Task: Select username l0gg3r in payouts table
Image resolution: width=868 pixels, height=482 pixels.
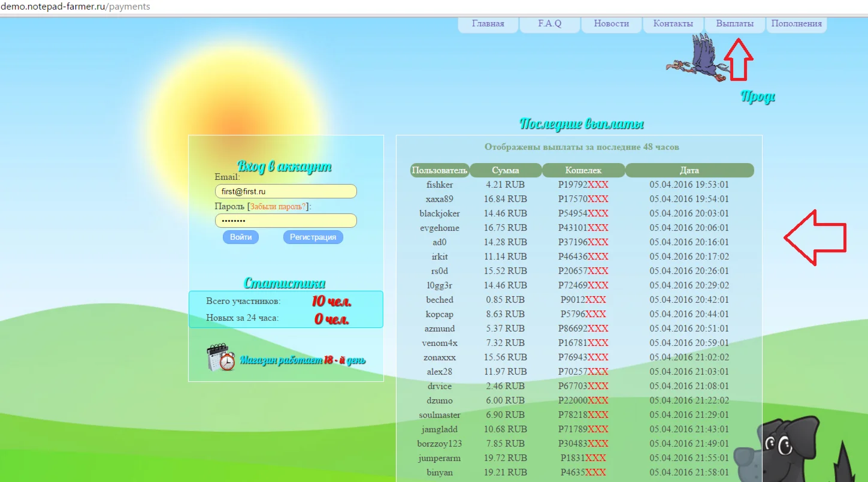Action: click(x=440, y=285)
